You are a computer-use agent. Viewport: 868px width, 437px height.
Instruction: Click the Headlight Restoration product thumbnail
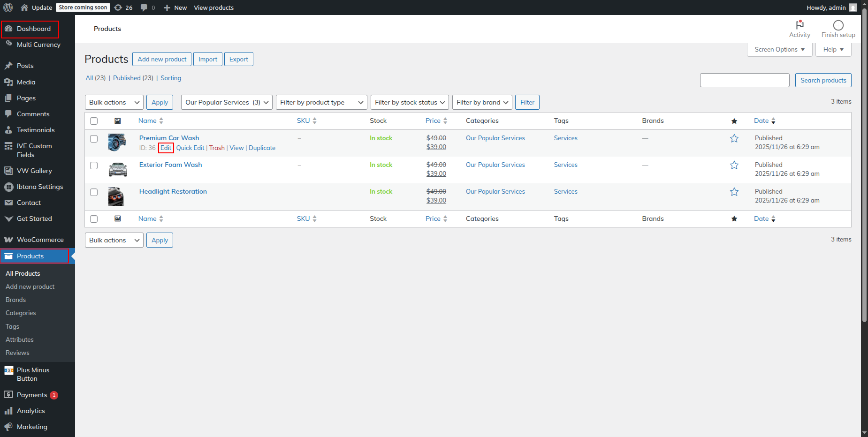tap(116, 196)
